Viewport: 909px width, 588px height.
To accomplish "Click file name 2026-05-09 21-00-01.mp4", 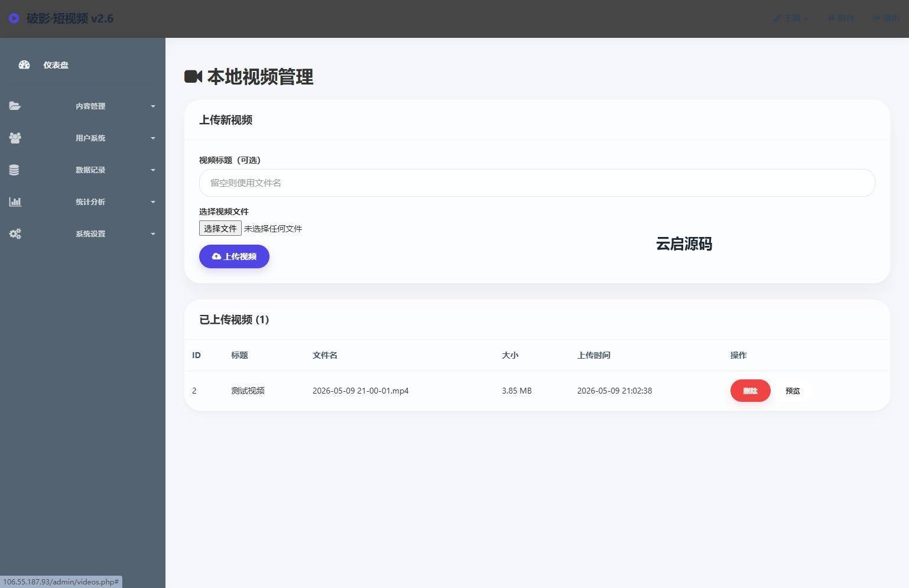I will (361, 391).
